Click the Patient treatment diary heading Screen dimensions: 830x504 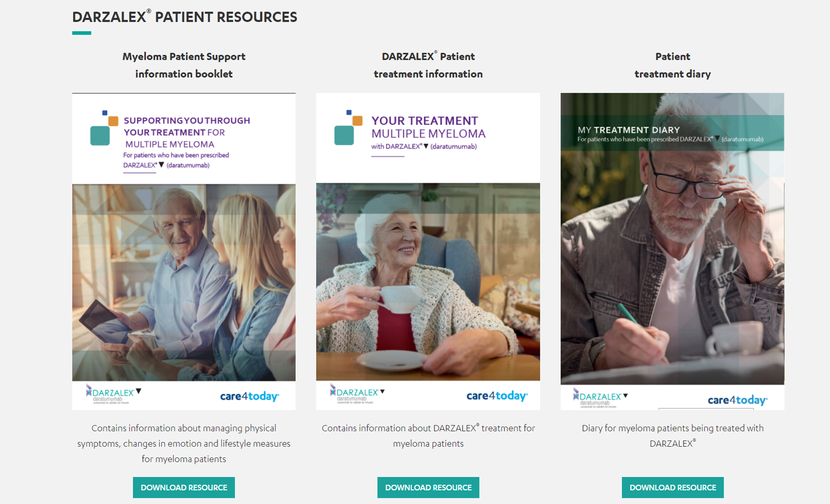click(673, 65)
